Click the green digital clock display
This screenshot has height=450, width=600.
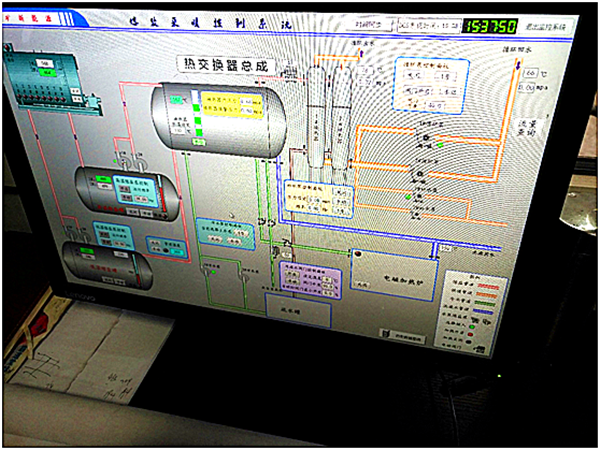[489, 26]
